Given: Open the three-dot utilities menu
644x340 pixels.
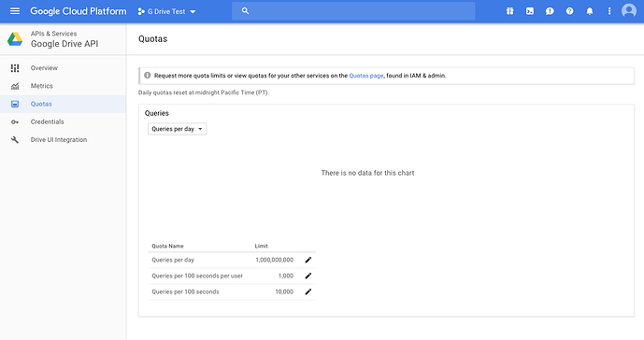Looking at the screenshot, I should [x=609, y=11].
